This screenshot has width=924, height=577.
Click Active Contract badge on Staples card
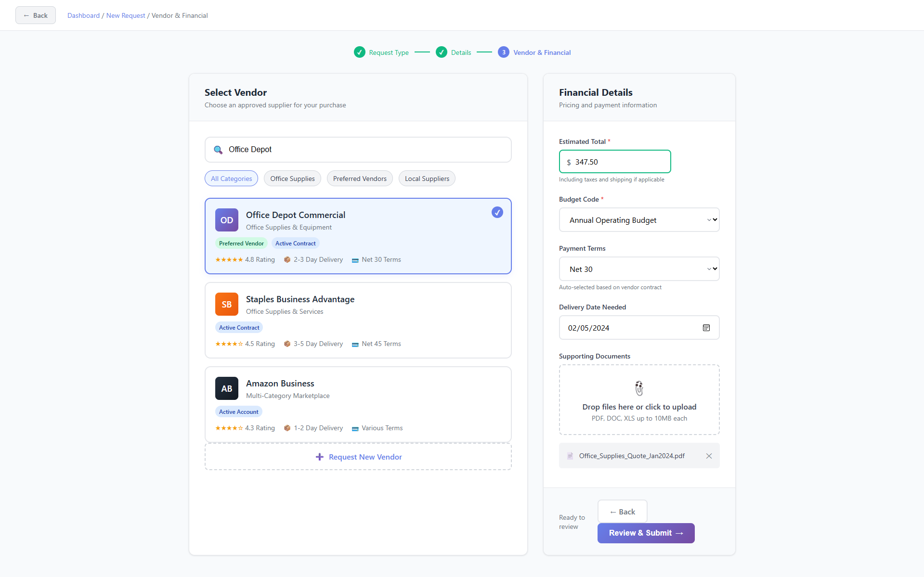[239, 328]
